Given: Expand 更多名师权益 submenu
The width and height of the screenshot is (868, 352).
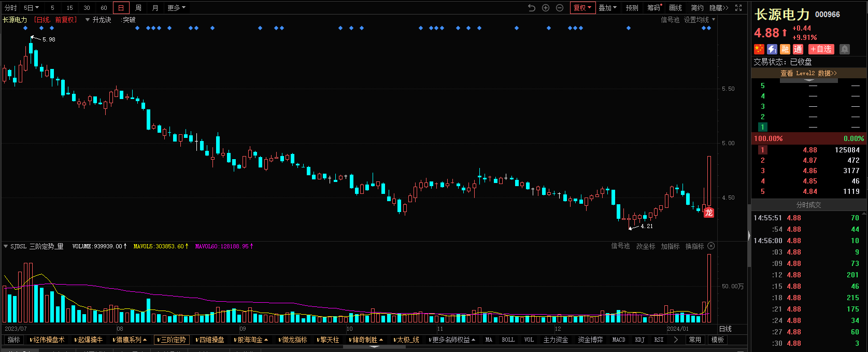Looking at the screenshot, I should point(452,340).
